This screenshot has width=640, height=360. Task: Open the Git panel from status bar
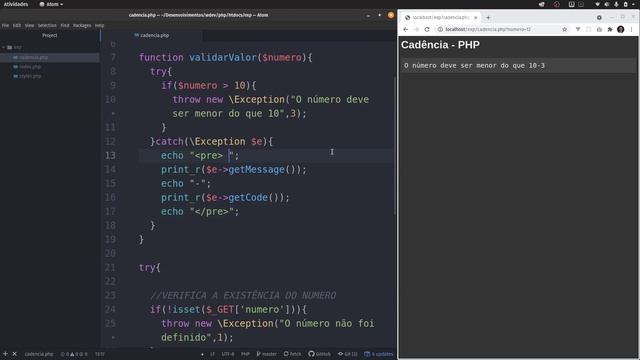tap(347, 354)
